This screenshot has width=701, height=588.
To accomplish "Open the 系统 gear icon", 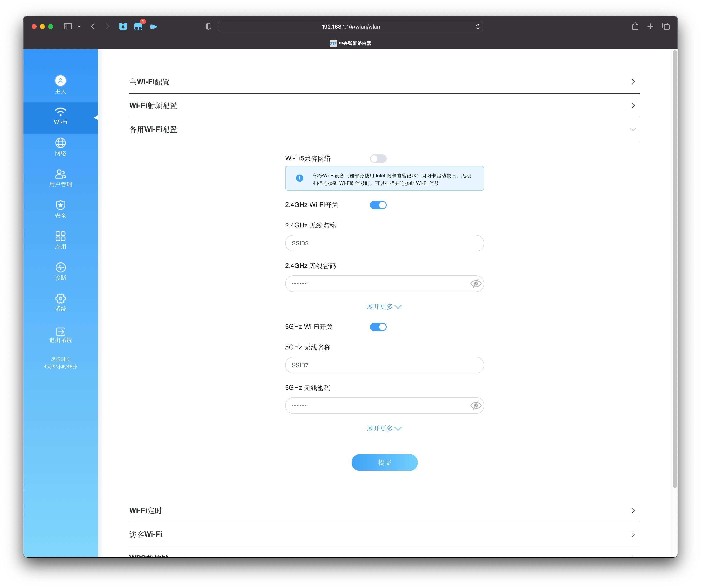I will pyautogui.click(x=60, y=298).
